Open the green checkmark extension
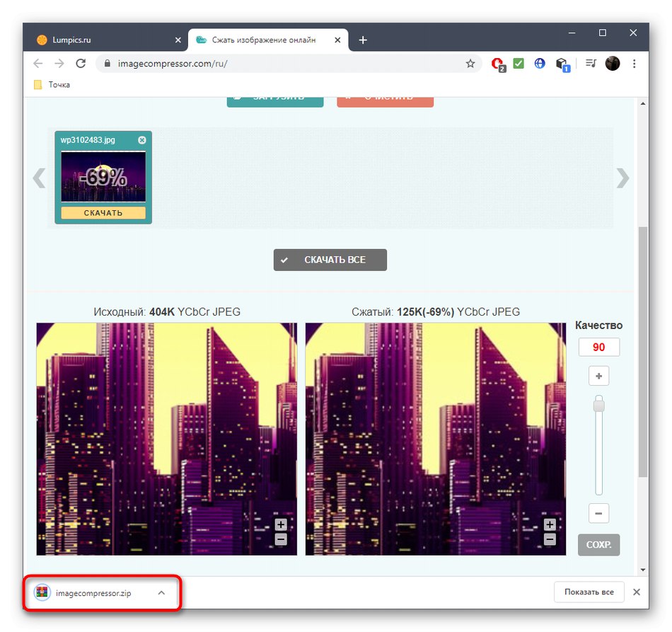The height and width of the screenshot is (632, 672). pyautogui.click(x=519, y=64)
